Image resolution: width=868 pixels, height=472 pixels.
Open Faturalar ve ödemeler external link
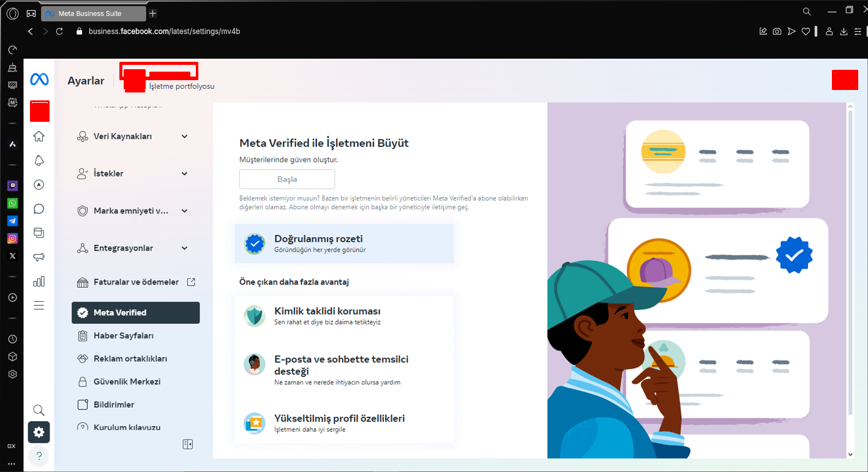(x=136, y=282)
